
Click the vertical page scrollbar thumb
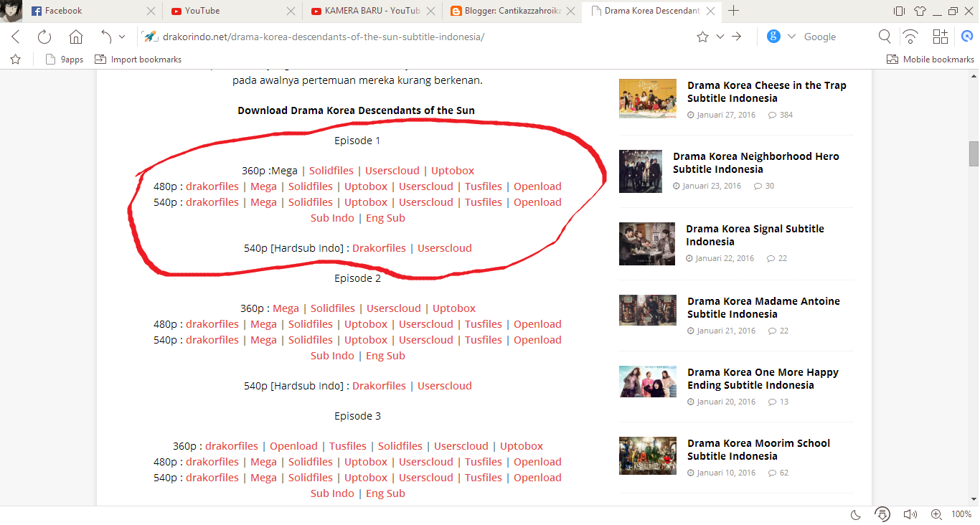(x=974, y=153)
